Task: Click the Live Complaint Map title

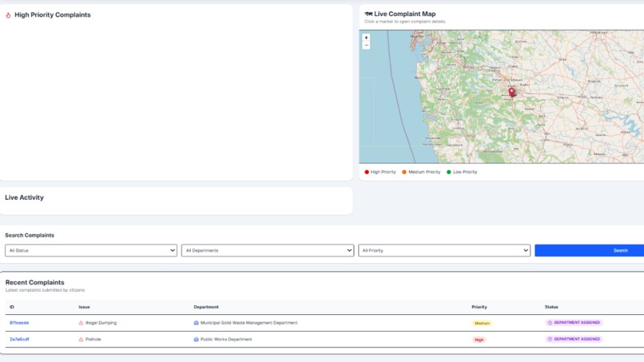Action: pos(404,14)
